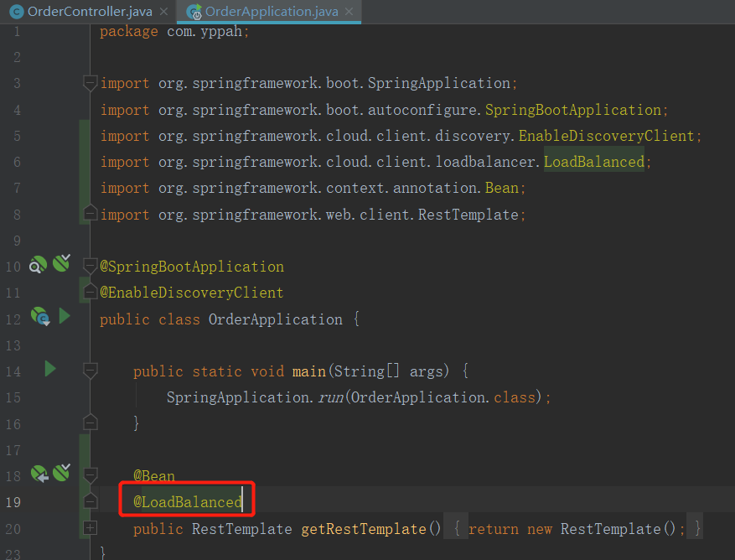Click the fold end marker on line 16
This screenshot has width=735, height=560.
tap(90, 423)
